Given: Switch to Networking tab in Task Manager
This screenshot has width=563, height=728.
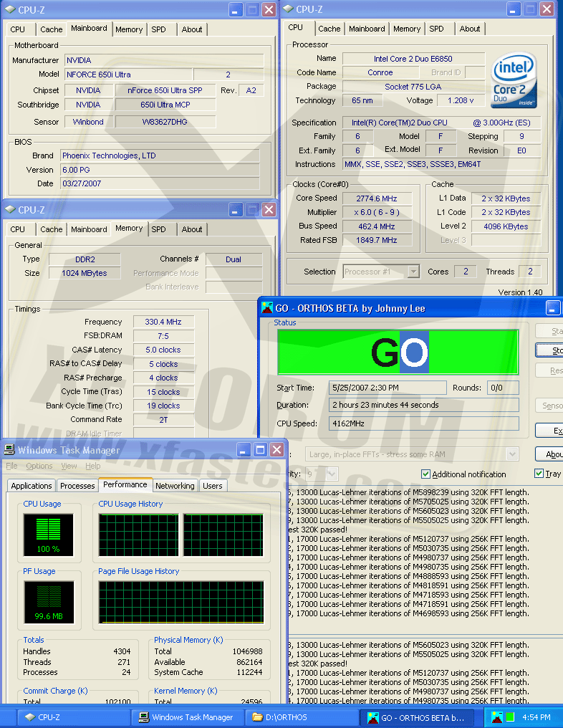Looking at the screenshot, I should (x=175, y=486).
